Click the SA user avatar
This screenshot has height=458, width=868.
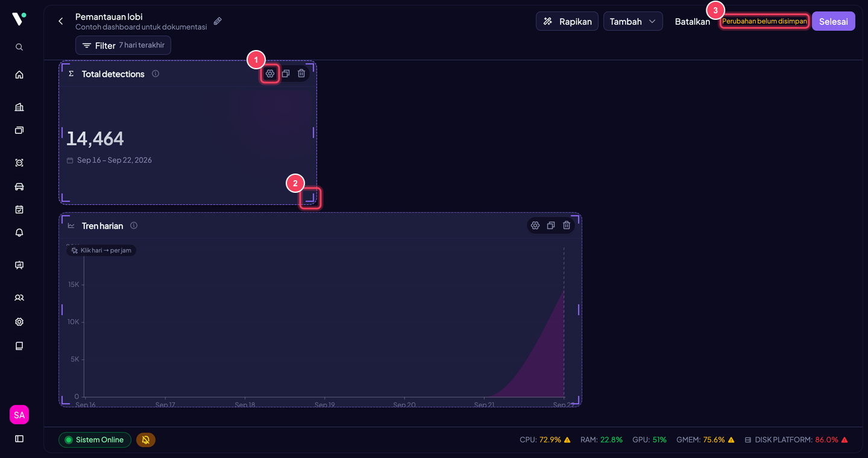click(19, 415)
